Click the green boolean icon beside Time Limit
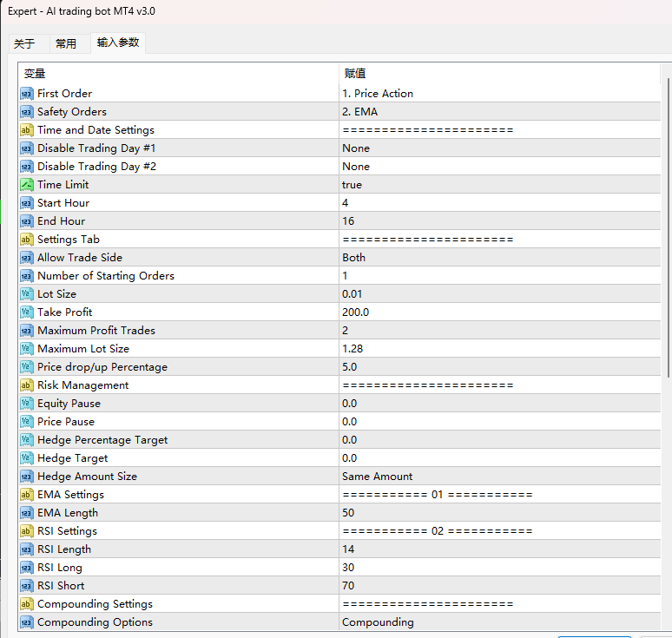The image size is (672, 638). tap(27, 185)
